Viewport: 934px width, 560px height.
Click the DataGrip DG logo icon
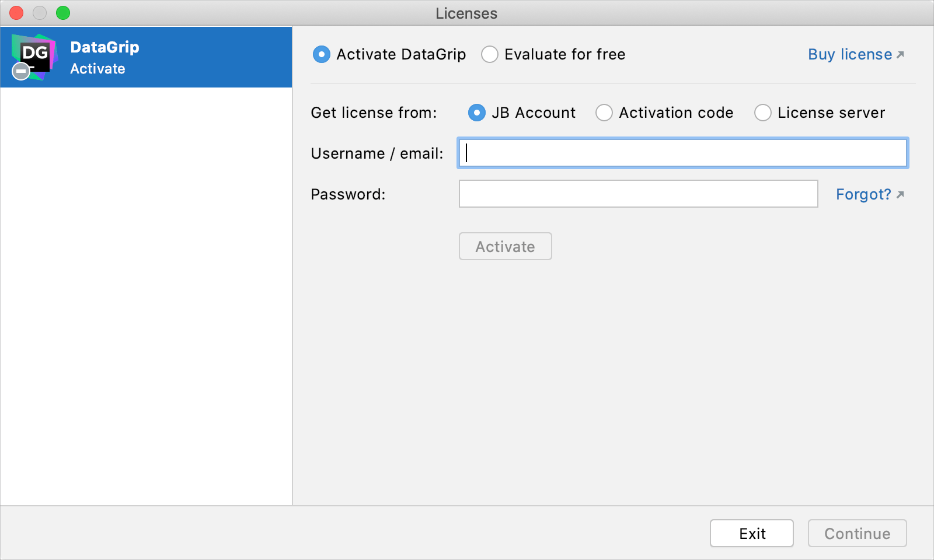coord(35,57)
